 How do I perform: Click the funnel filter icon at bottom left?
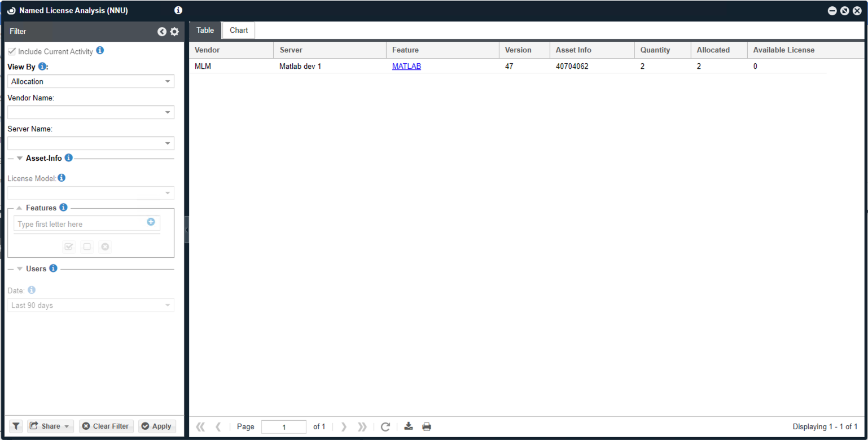[16, 426]
